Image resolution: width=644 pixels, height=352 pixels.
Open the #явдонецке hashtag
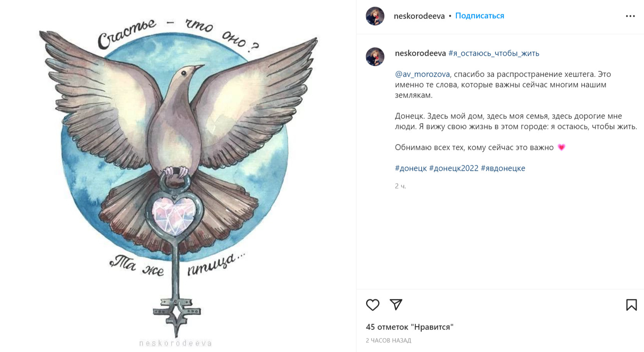click(x=503, y=168)
